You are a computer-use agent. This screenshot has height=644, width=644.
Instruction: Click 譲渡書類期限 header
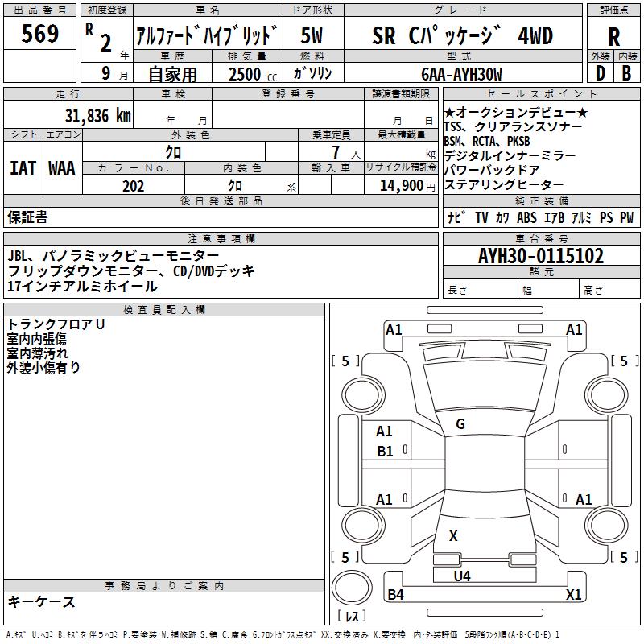point(401,93)
